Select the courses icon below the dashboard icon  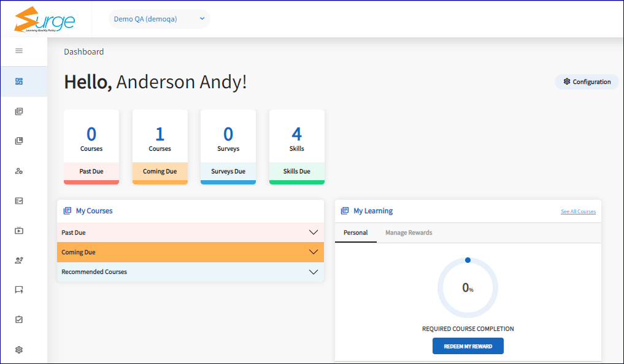[18, 111]
